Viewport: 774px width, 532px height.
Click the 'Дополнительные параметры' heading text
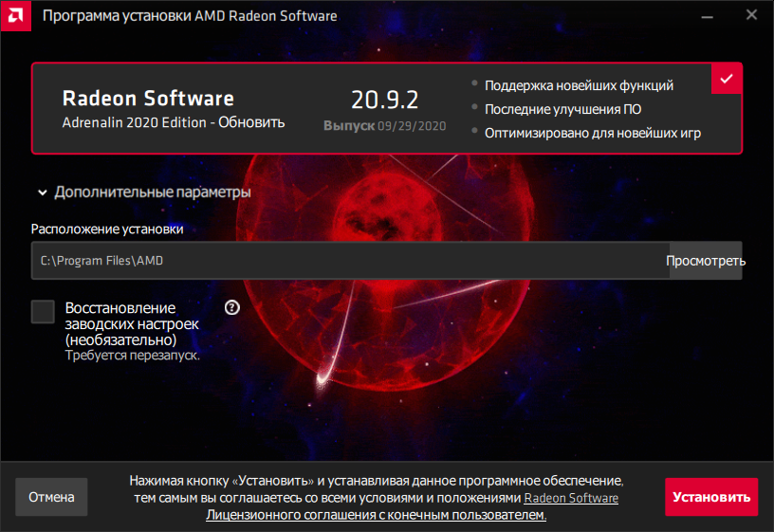(153, 192)
